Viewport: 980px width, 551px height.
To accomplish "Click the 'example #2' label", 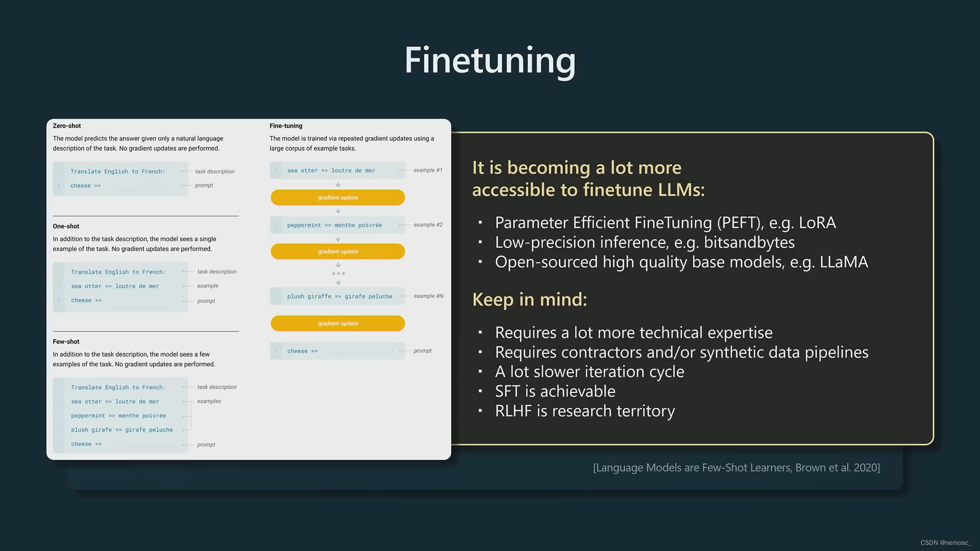I will click(428, 225).
